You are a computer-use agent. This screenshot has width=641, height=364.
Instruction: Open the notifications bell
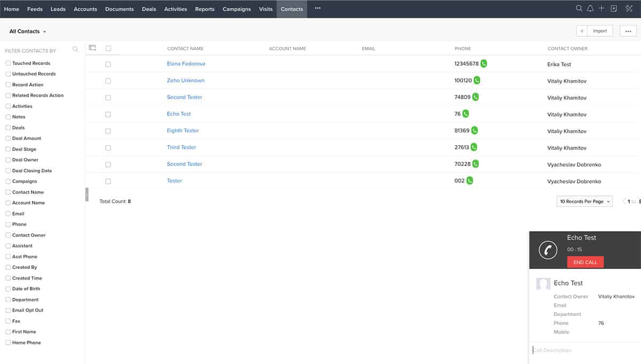590,9
